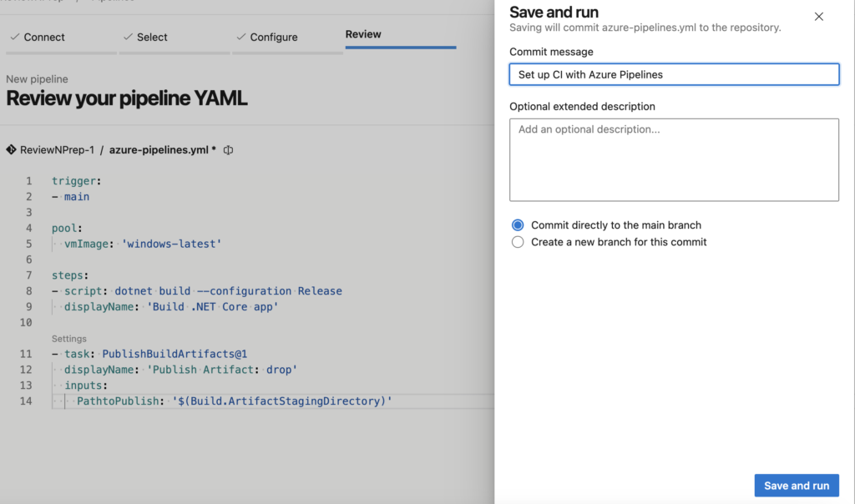Image resolution: width=855 pixels, height=504 pixels.
Task: Click the 'Publish Artifact: drop' displayName line
Action: tap(180, 370)
